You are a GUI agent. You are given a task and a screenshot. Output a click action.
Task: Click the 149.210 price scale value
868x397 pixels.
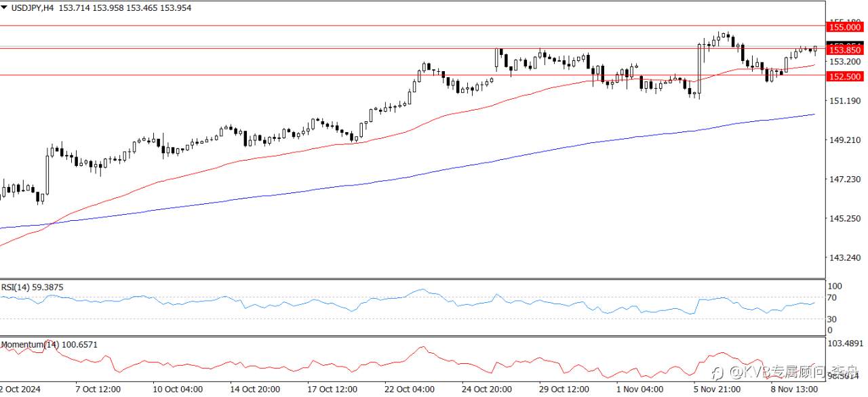point(844,140)
